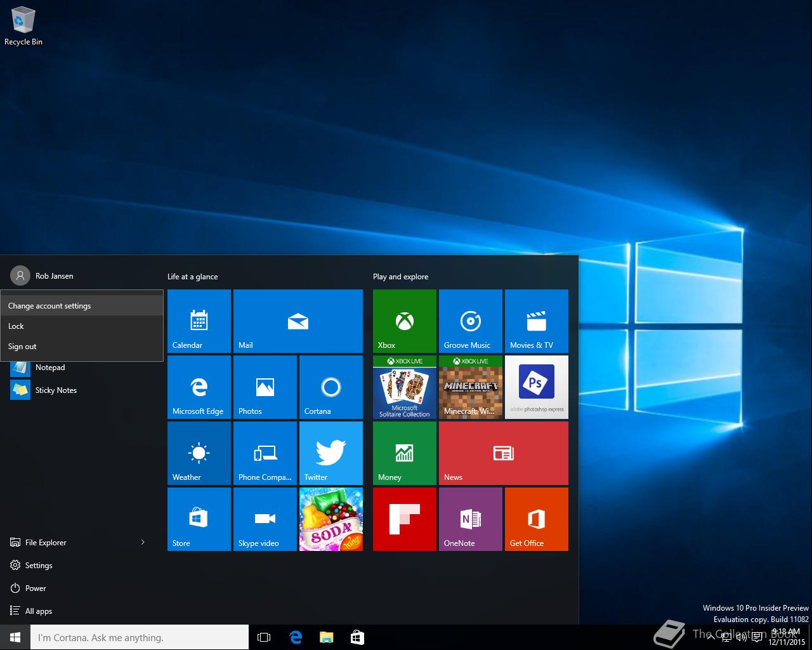Open Store from the taskbar

click(x=357, y=637)
